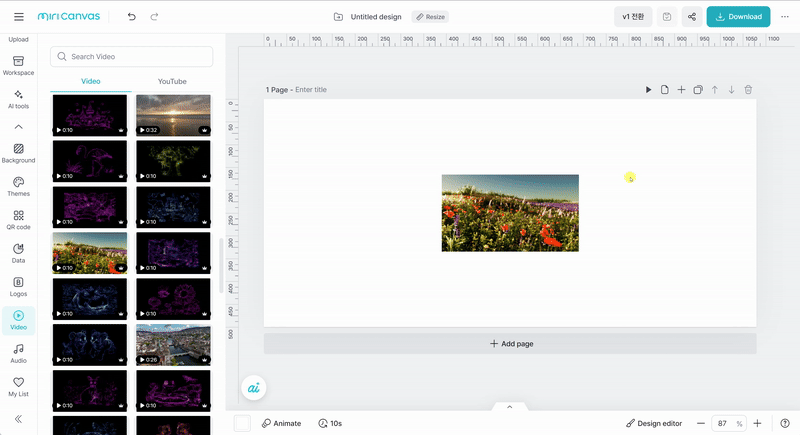The width and height of the screenshot is (800, 435).
Task: Open the help question mark icon
Action: coord(785,424)
